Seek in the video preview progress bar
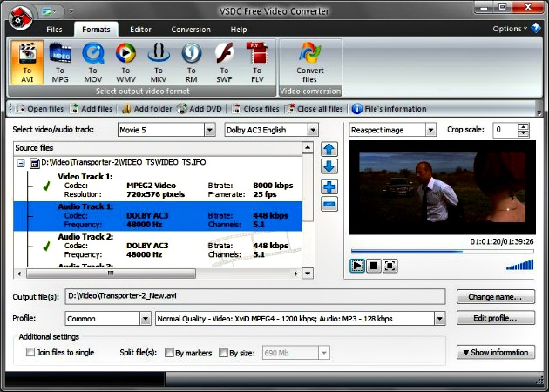Image resolution: width=549 pixels, height=392 pixels. (x=442, y=251)
